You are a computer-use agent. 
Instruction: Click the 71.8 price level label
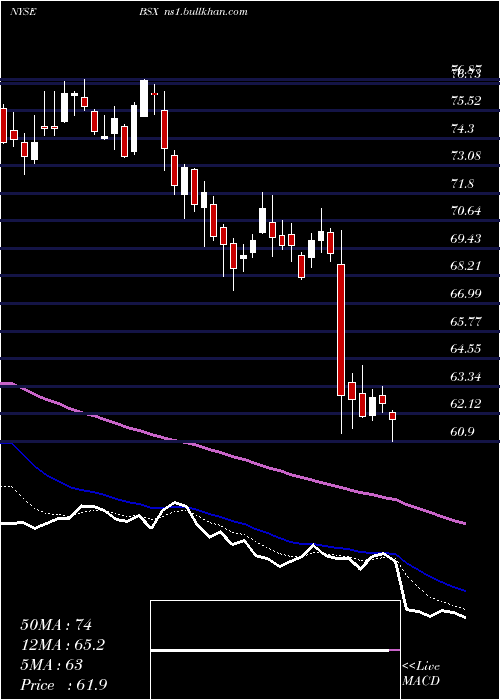click(462, 184)
